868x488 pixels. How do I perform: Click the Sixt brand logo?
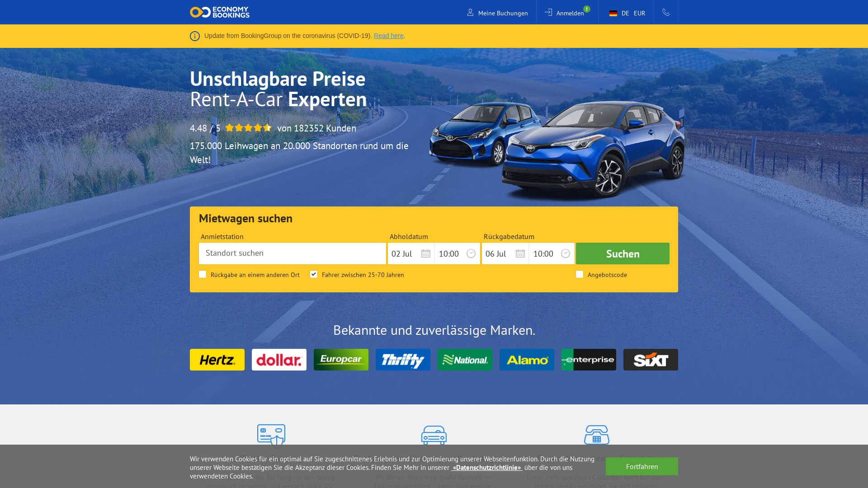[x=651, y=360]
